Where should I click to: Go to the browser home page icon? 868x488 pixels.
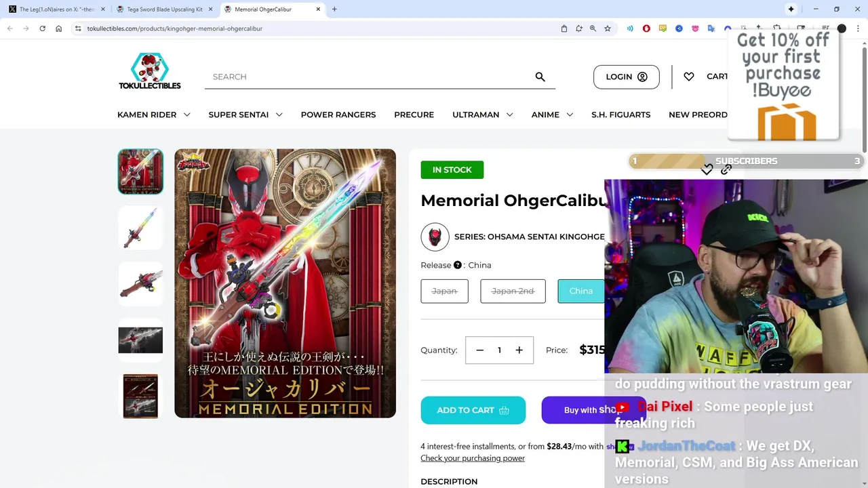pyautogui.click(x=58, y=28)
